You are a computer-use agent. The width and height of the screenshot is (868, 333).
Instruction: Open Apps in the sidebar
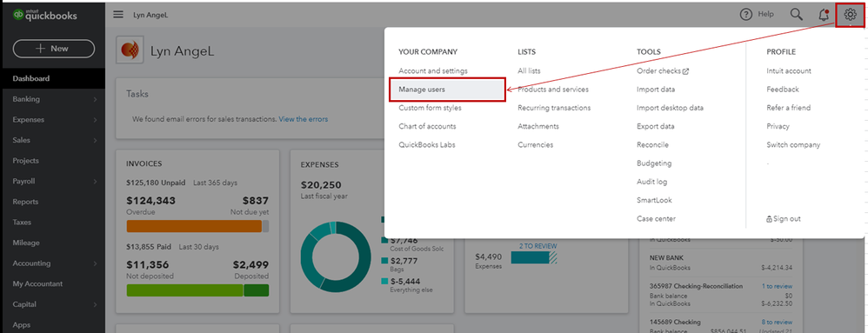point(21,324)
